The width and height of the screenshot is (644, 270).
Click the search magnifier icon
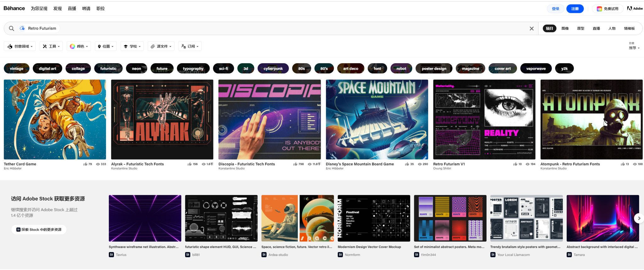click(x=11, y=28)
